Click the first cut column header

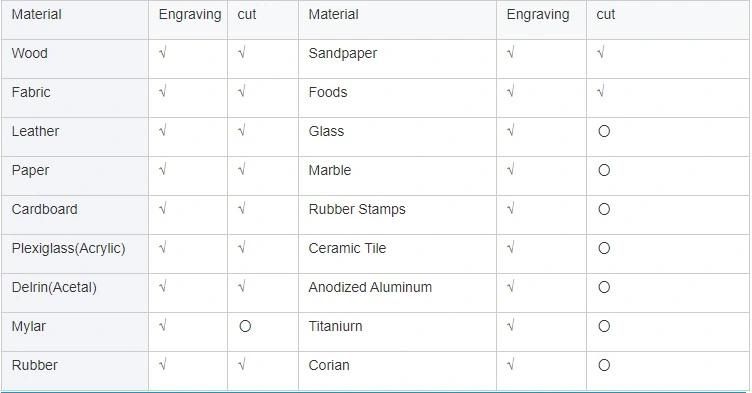pos(247,14)
